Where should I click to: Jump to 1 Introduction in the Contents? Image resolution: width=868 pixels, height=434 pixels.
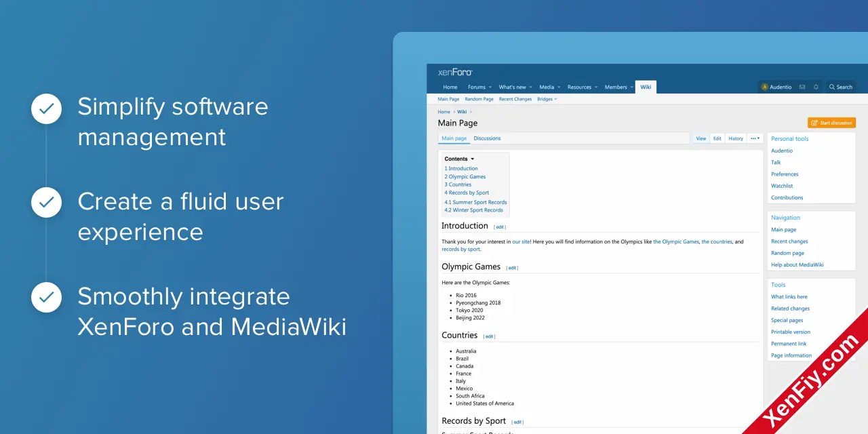click(461, 169)
